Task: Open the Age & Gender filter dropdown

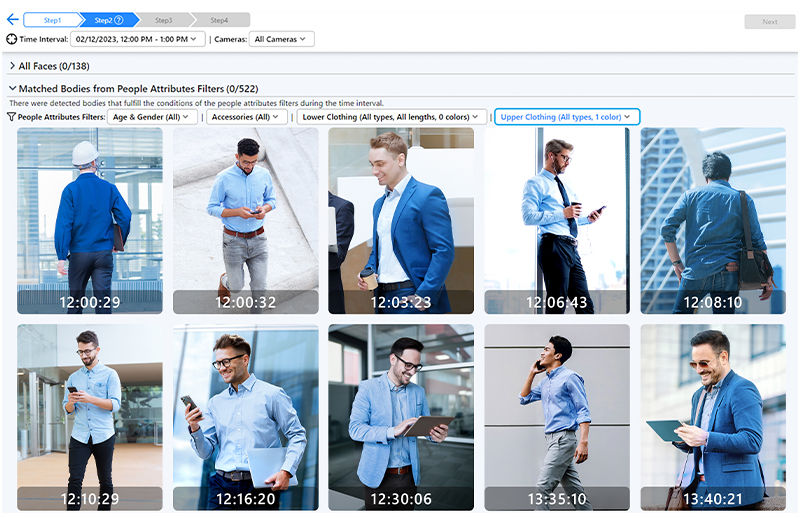Action: click(x=152, y=117)
